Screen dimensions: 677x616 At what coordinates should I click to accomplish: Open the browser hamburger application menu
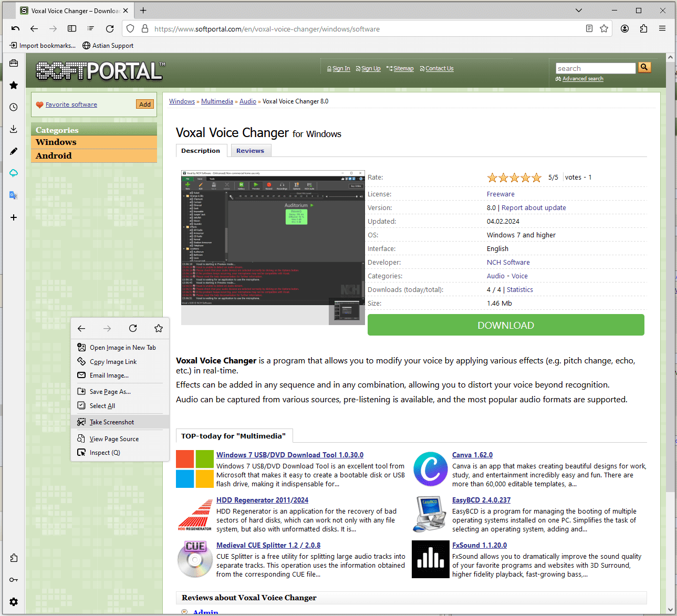click(662, 29)
